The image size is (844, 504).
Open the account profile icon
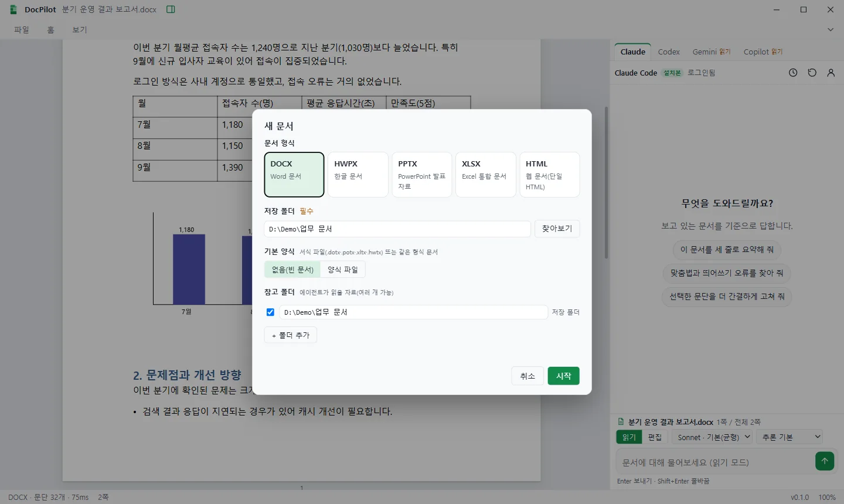tap(831, 73)
